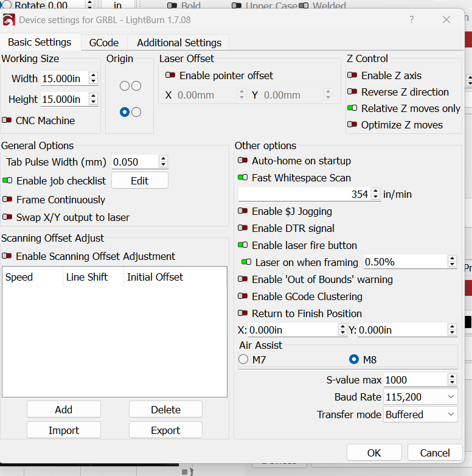The width and height of the screenshot is (472, 476).
Task: Switch to the GCode tab
Action: [x=104, y=43]
